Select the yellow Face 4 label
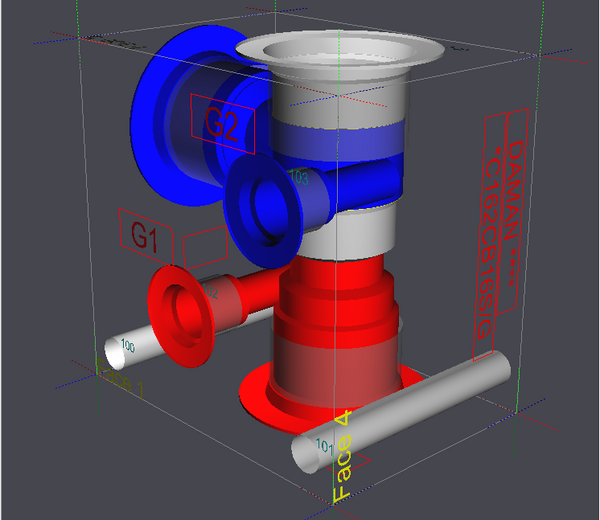 [342, 456]
